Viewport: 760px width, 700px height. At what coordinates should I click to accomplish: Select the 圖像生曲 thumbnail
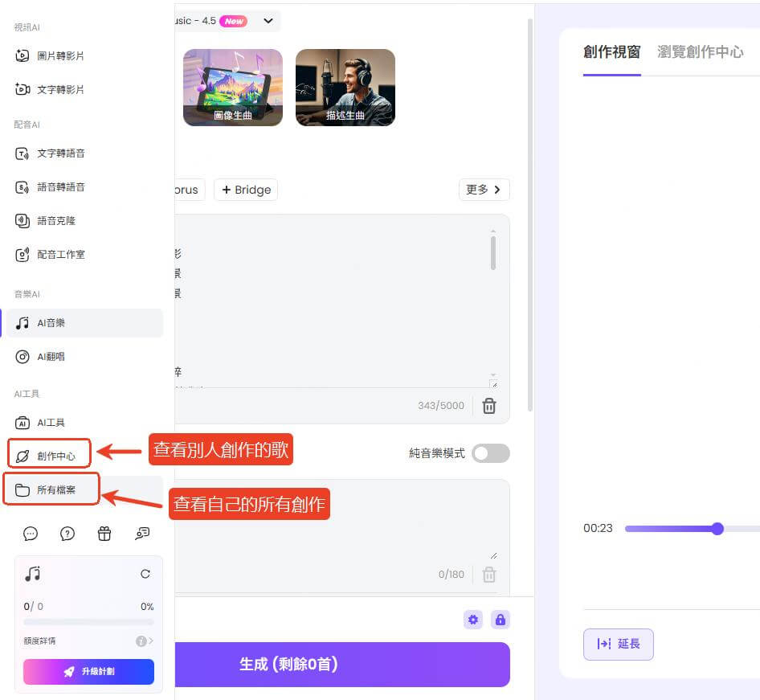pyautogui.click(x=233, y=88)
